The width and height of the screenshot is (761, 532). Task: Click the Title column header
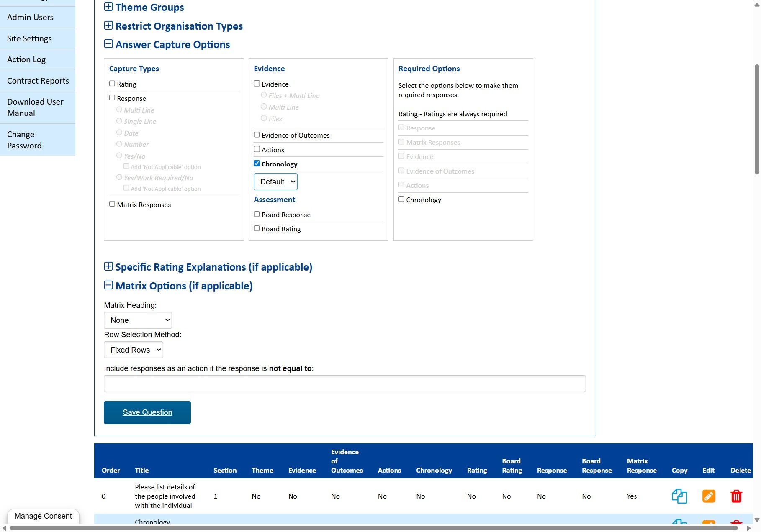142,471
